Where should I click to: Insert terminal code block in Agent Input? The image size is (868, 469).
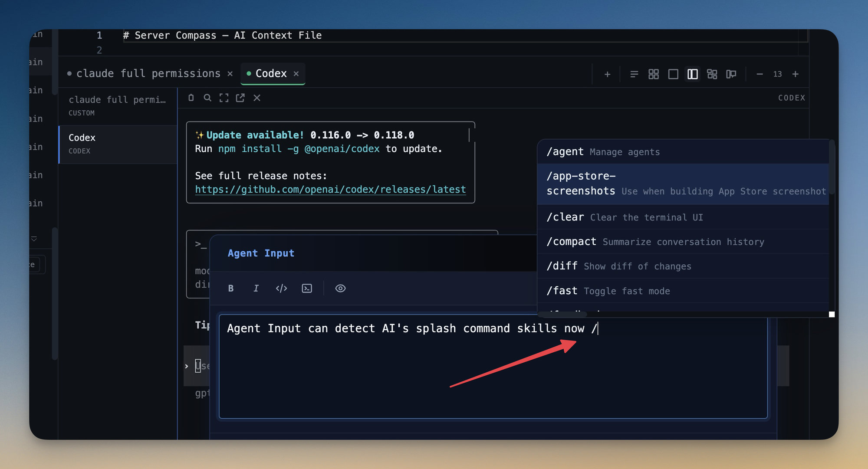click(307, 289)
